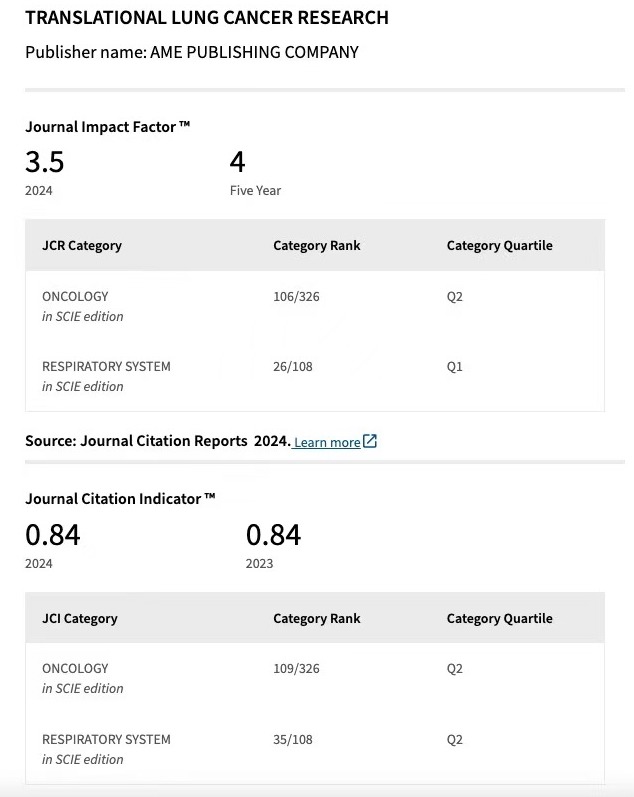The width and height of the screenshot is (634, 797).
Task: Click the 2023 citation indicator value 0.84
Action: pos(273,535)
